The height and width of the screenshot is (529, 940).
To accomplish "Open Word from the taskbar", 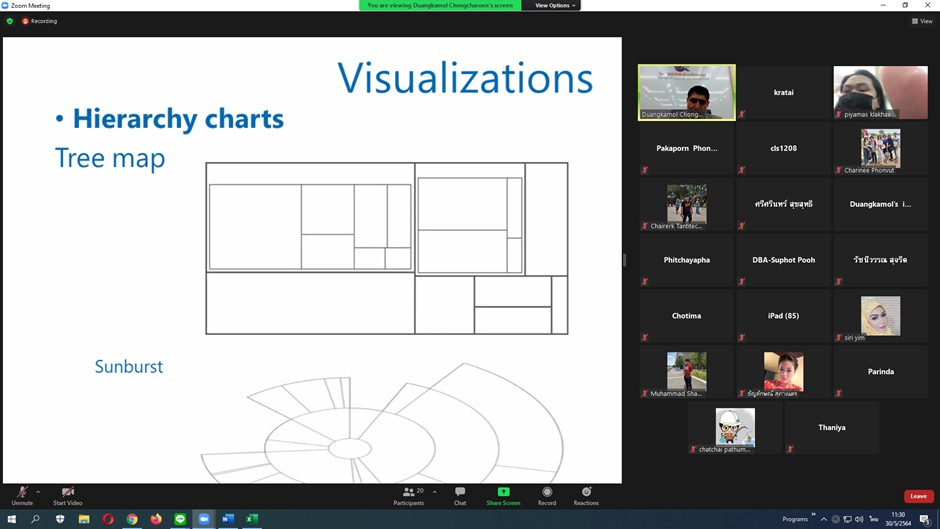I will coord(228,519).
